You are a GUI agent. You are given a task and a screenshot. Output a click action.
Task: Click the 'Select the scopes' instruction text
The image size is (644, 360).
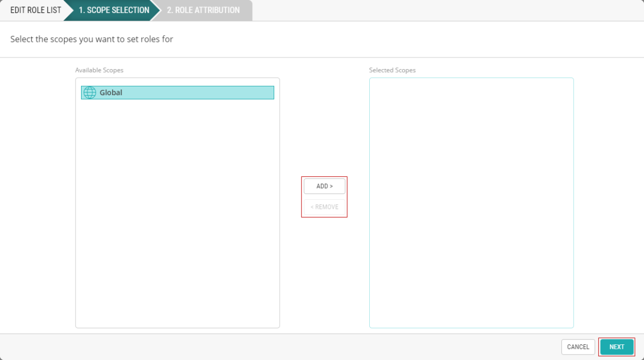click(92, 39)
